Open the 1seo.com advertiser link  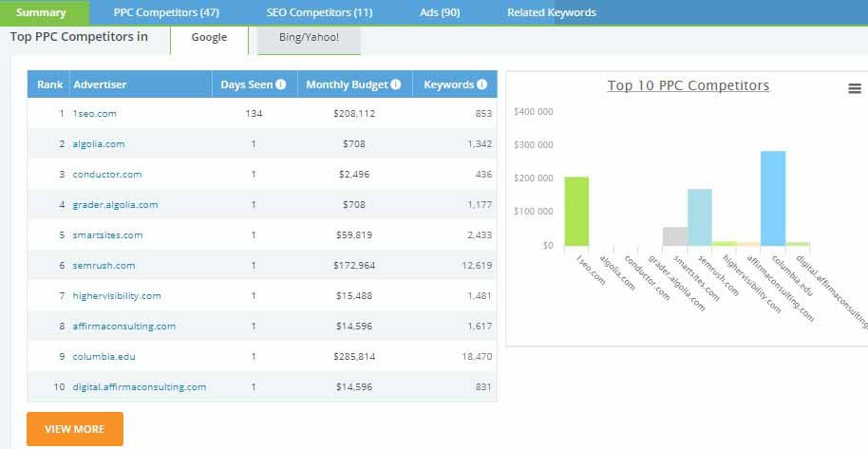(x=95, y=114)
